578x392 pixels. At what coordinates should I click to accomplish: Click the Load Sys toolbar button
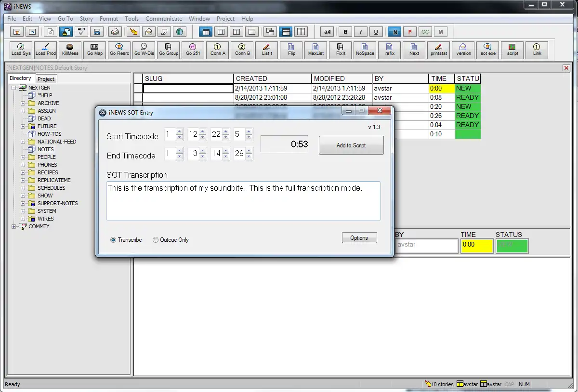[x=21, y=50]
